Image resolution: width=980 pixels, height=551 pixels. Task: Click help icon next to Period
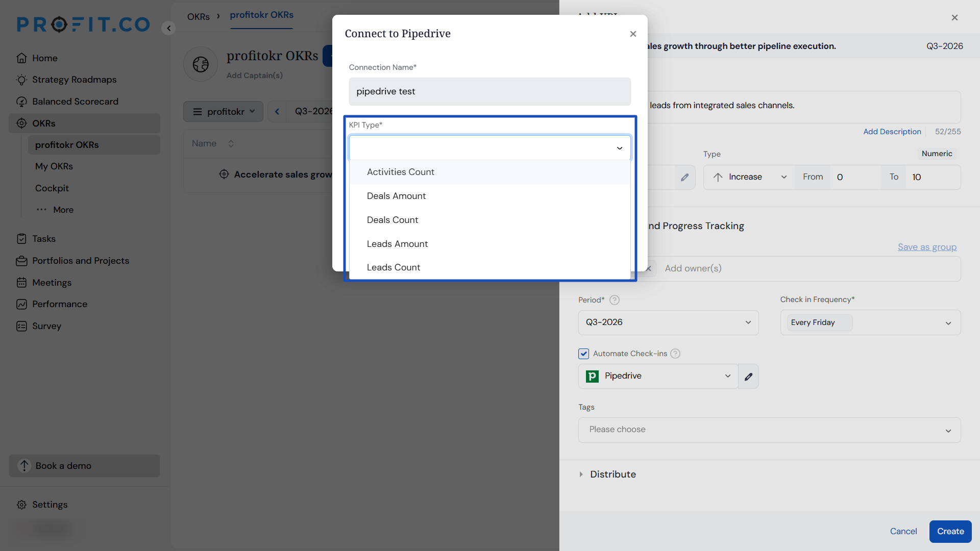[615, 300]
